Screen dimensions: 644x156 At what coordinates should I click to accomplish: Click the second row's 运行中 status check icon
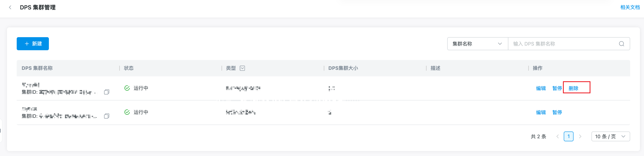pos(127,112)
